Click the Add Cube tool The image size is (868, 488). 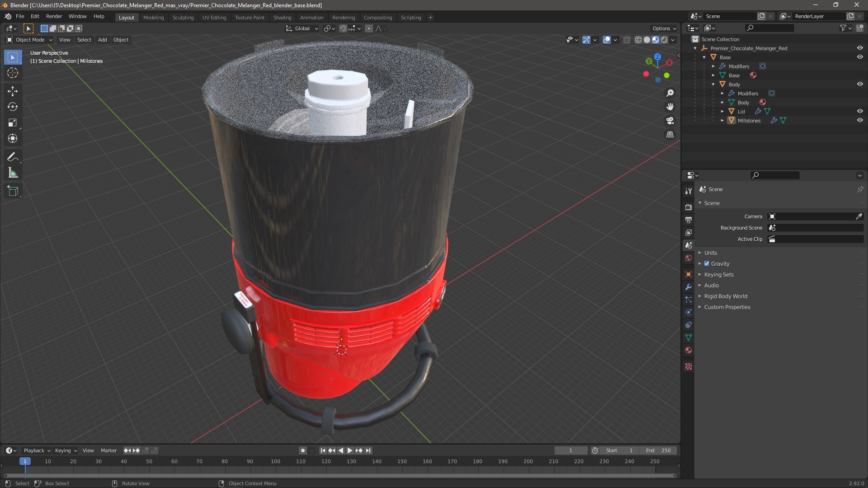pos(13,191)
